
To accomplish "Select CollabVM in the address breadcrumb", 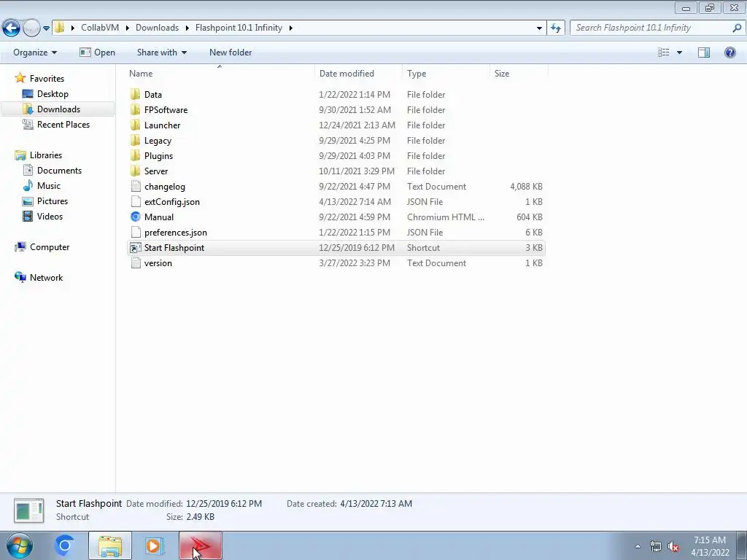I will [x=100, y=28].
